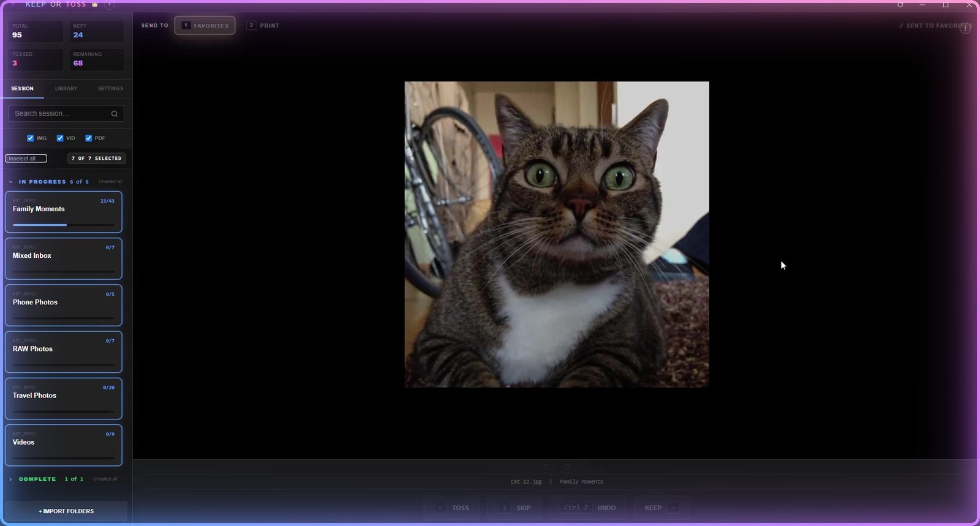Click the 6 of 6 count beside In Progress
This screenshot has height=526, width=980.
pos(79,182)
